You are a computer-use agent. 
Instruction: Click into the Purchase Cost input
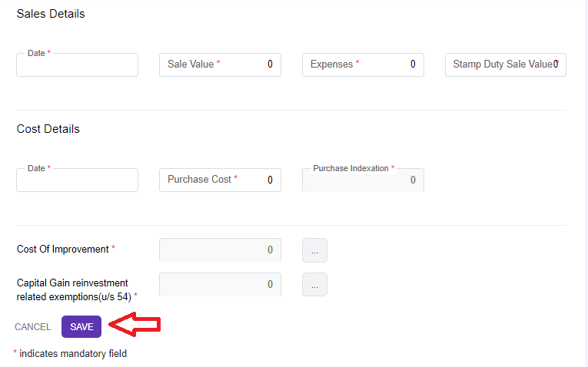tap(220, 180)
